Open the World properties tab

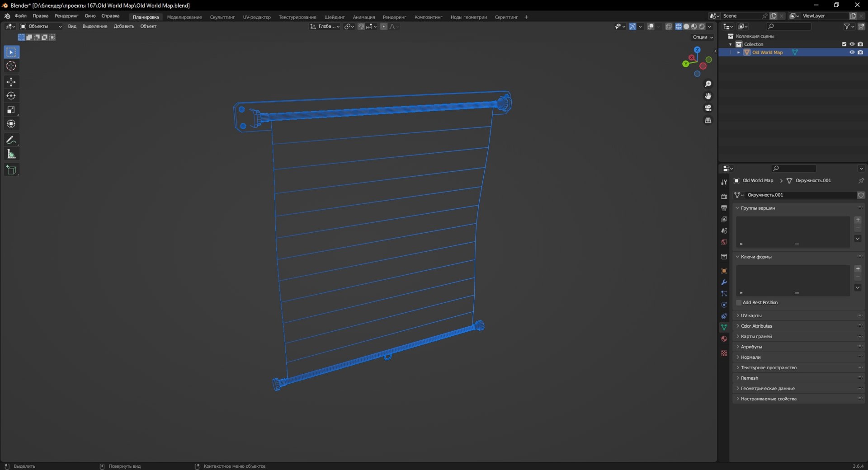tap(724, 242)
